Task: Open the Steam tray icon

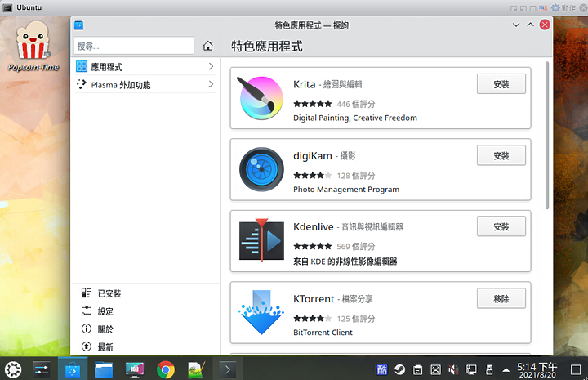Action: pos(399,370)
